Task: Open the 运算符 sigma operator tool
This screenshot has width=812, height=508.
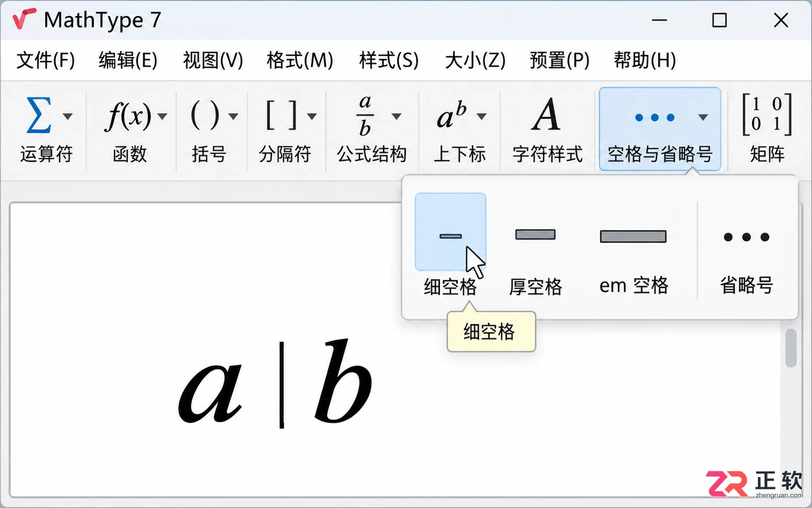Action: [46, 129]
